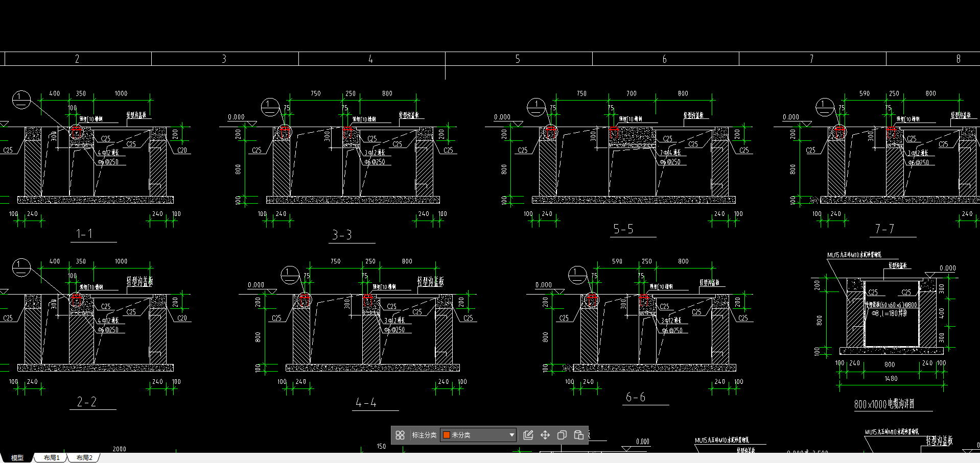Pick the orange 未分类 color swatch
Viewport: 980px width, 463px height.
tap(446, 435)
